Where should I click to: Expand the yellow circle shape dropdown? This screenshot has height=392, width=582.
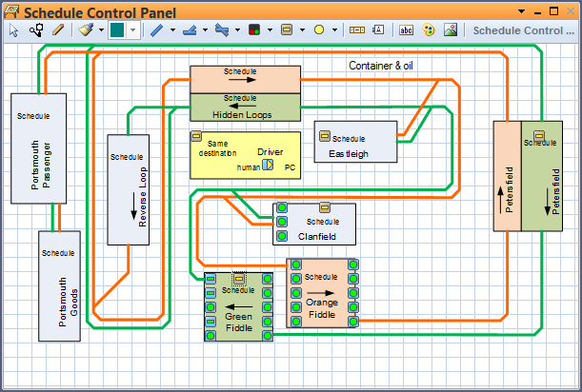click(x=335, y=29)
